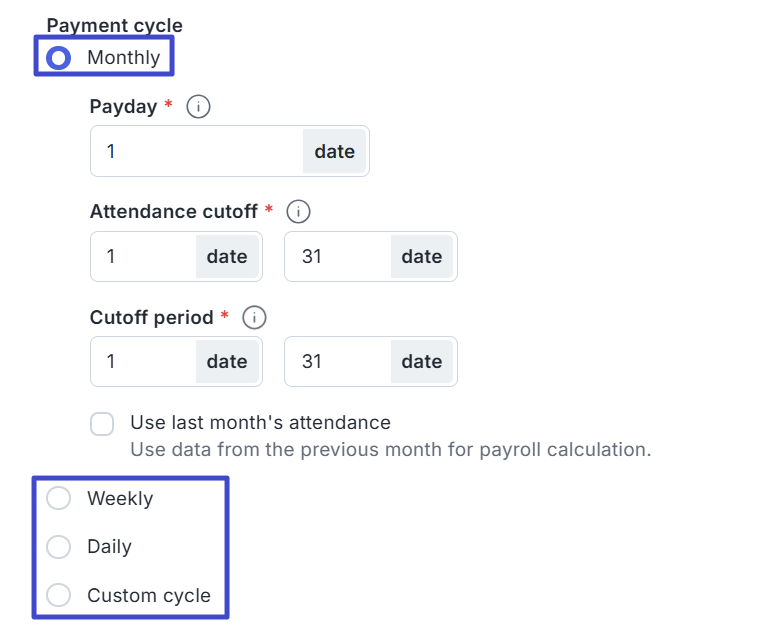Click the Payday "date" suffix label
This screenshot has height=636, width=783.
click(x=335, y=152)
